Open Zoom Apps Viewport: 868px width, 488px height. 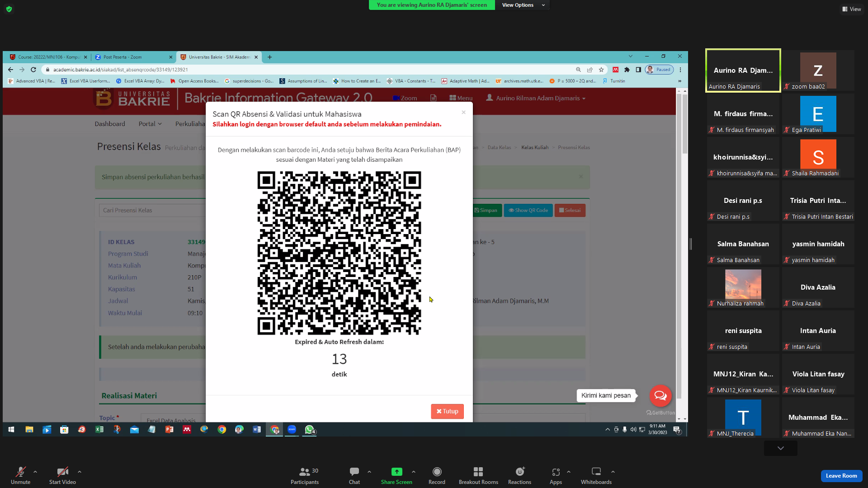click(x=556, y=475)
